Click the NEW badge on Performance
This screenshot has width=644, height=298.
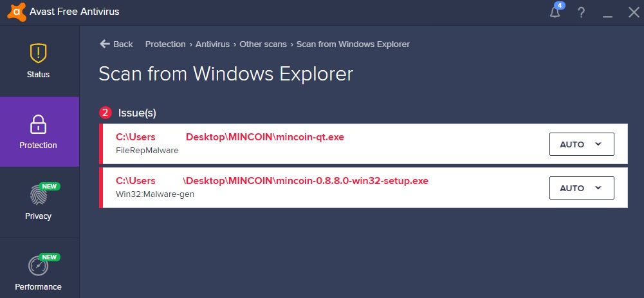pos(50,257)
